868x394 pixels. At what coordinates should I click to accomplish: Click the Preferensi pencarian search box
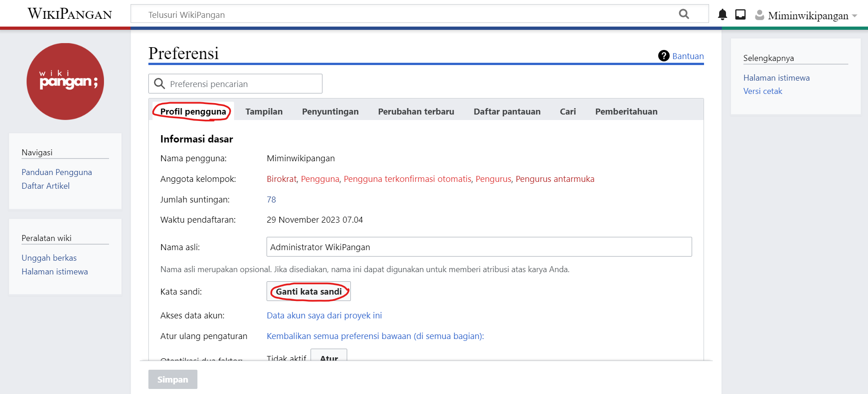[x=243, y=84]
